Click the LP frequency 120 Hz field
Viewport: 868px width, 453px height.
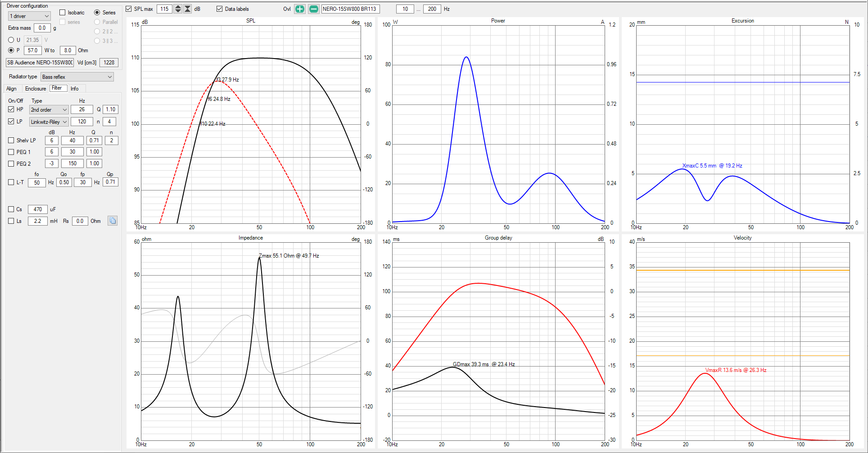coord(82,122)
